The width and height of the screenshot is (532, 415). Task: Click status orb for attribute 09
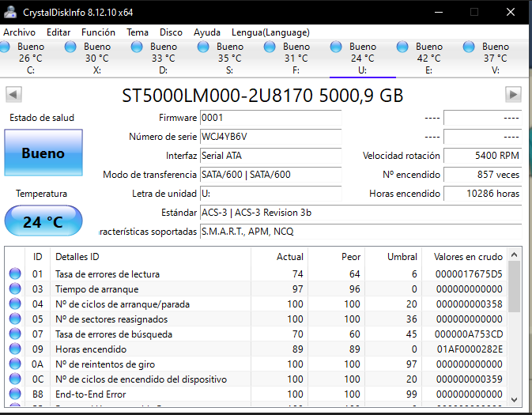click(x=15, y=349)
